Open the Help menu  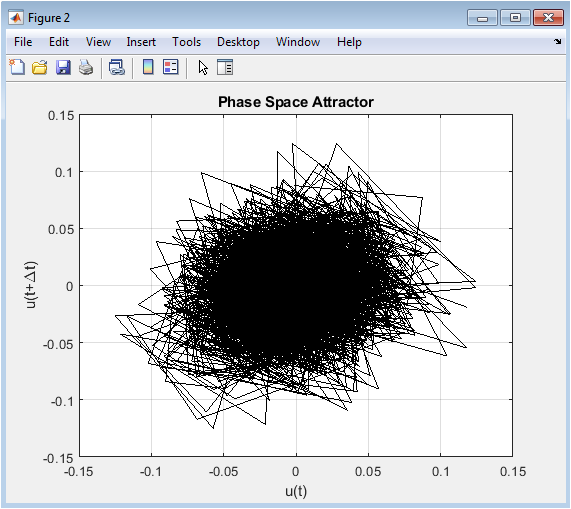(x=349, y=42)
